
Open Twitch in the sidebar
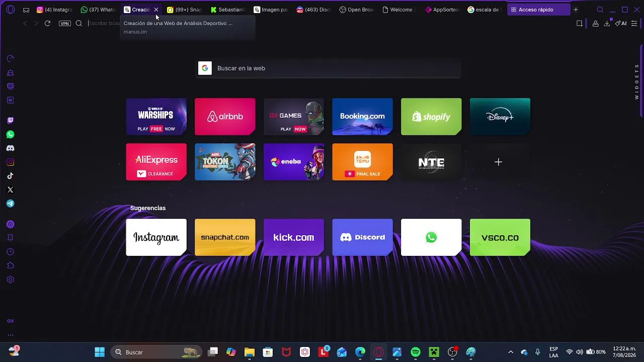click(x=10, y=121)
